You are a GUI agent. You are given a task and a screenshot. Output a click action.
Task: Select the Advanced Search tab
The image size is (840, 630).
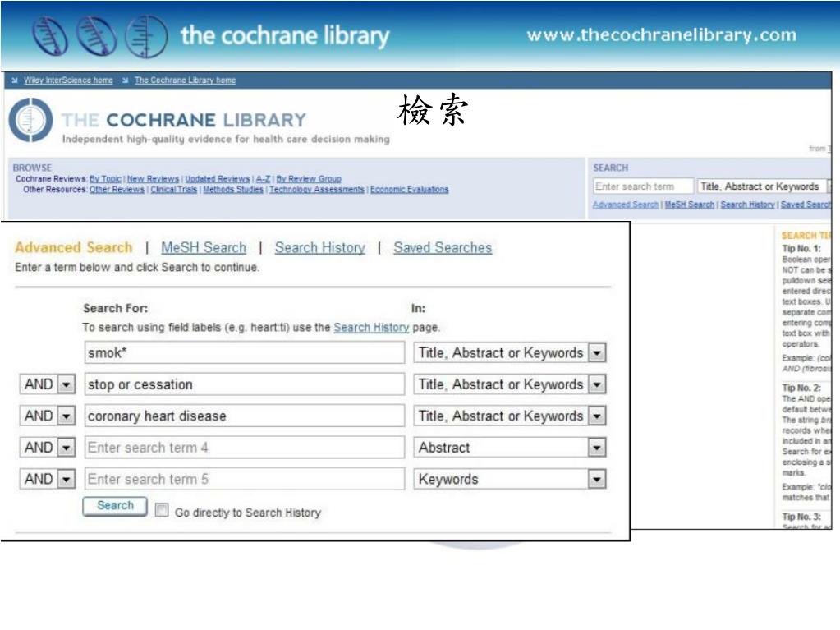click(x=73, y=247)
